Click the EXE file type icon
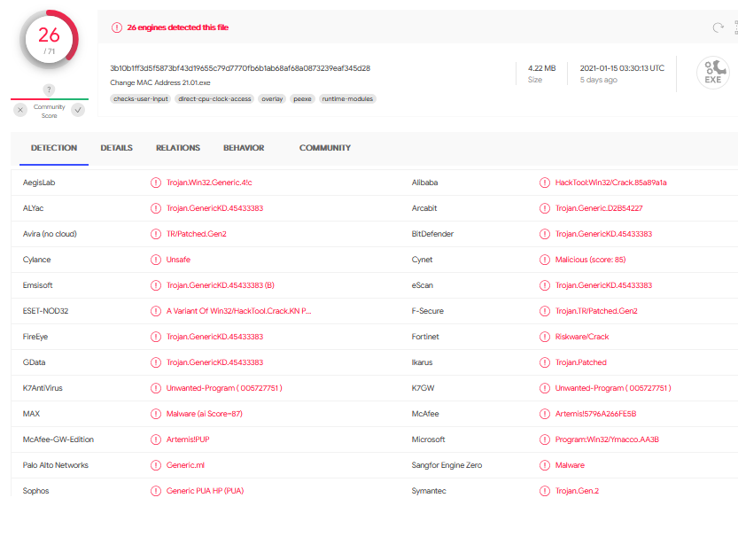The width and height of the screenshot is (738, 560). pyautogui.click(x=712, y=73)
